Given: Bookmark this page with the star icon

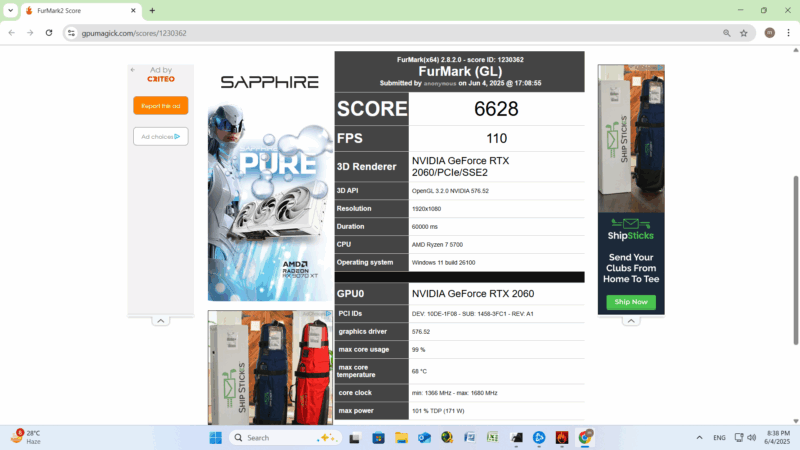Looking at the screenshot, I should 744,33.
